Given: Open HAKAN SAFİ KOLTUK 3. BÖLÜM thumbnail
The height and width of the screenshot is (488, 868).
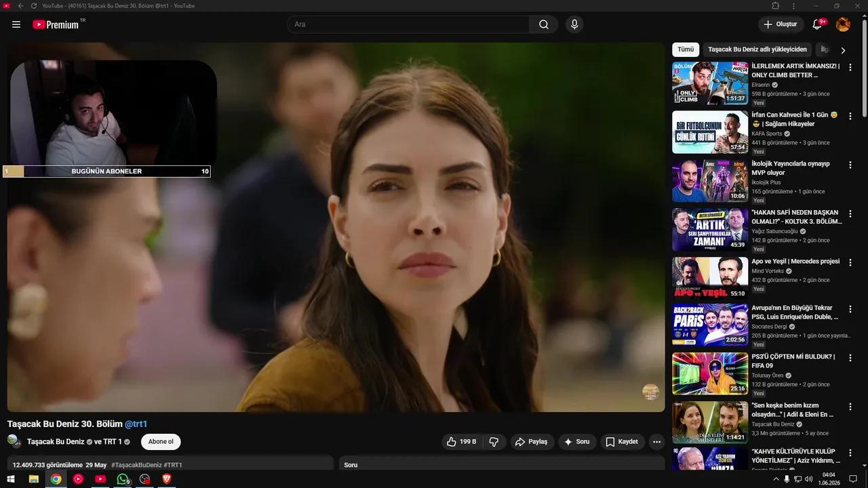Looking at the screenshot, I should pyautogui.click(x=710, y=230).
